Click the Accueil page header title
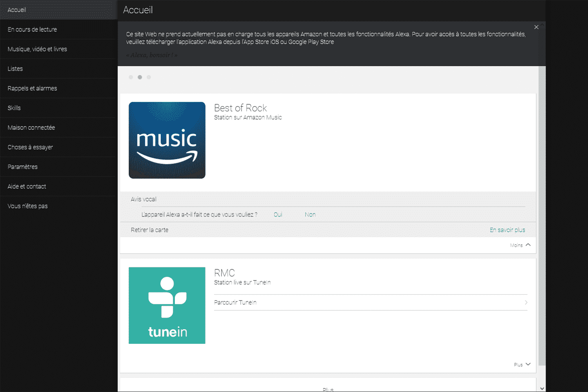This screenshot has height=392, width=588. point(138,10)
